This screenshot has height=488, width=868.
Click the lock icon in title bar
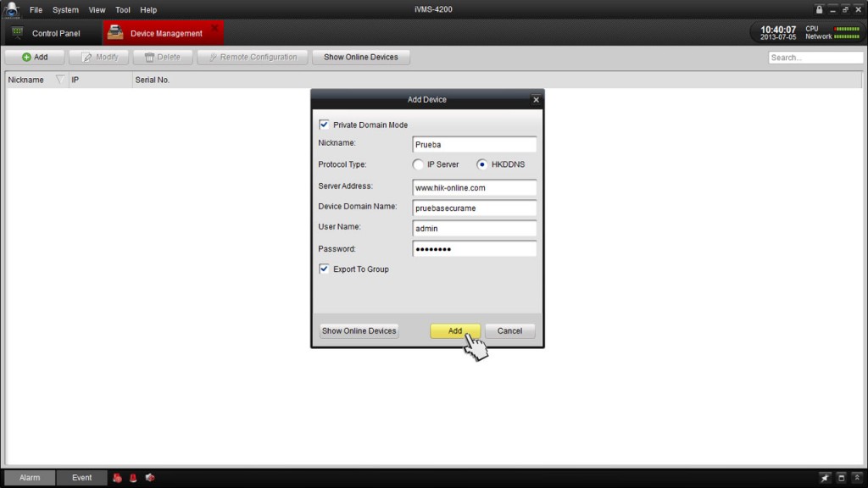(x=820, y=9)
